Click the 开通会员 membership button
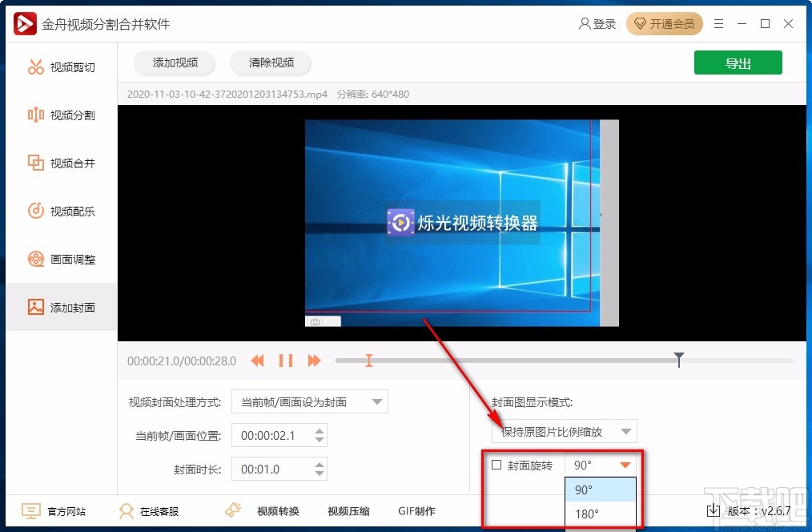The image size is (812, 532). coord(665,24)
